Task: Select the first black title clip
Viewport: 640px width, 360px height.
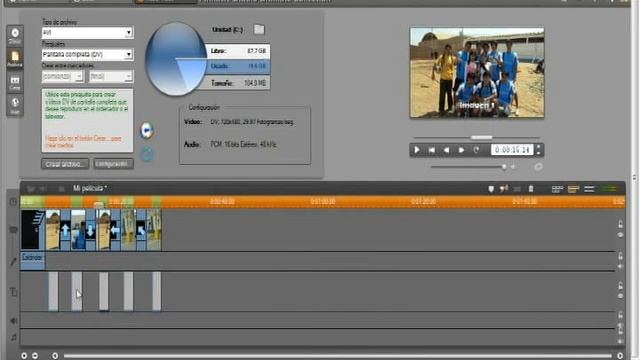Action: point(33,229)
